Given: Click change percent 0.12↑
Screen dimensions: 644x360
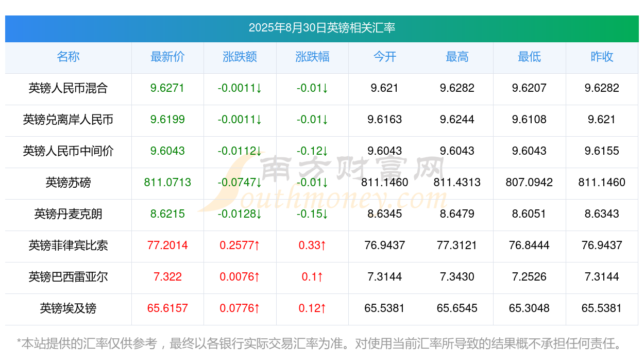Looking at the screenshot, I should pyautogui.click(x=312, y=308).
